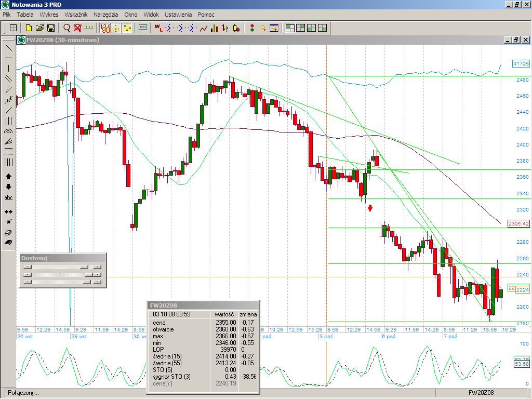Select the single eraser tool

[x=8, y=233]
